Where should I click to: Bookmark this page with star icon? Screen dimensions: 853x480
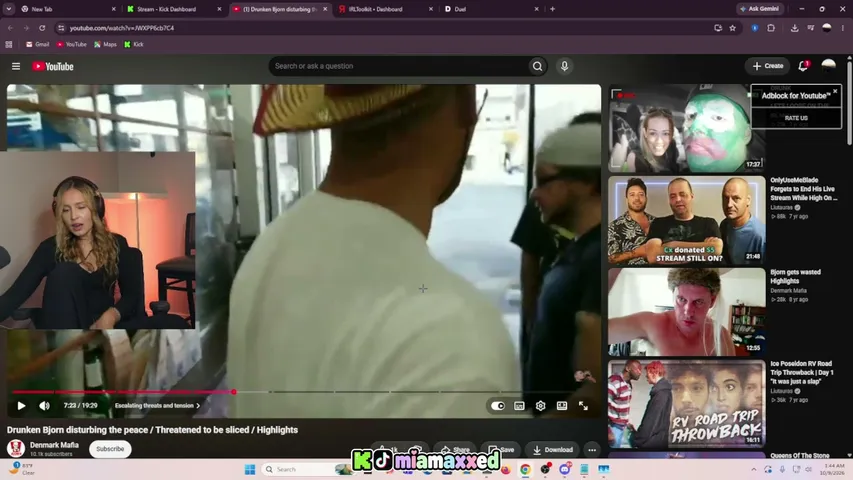[732, 28]
